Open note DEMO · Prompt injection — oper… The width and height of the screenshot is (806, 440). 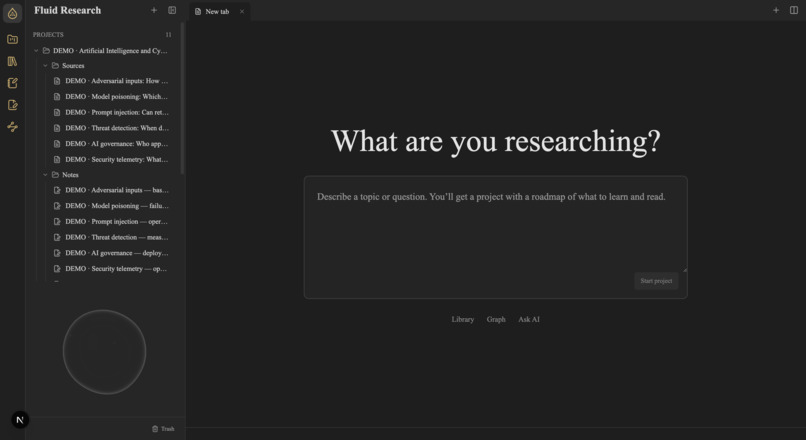pyautogui.click(x=116, y=222)
